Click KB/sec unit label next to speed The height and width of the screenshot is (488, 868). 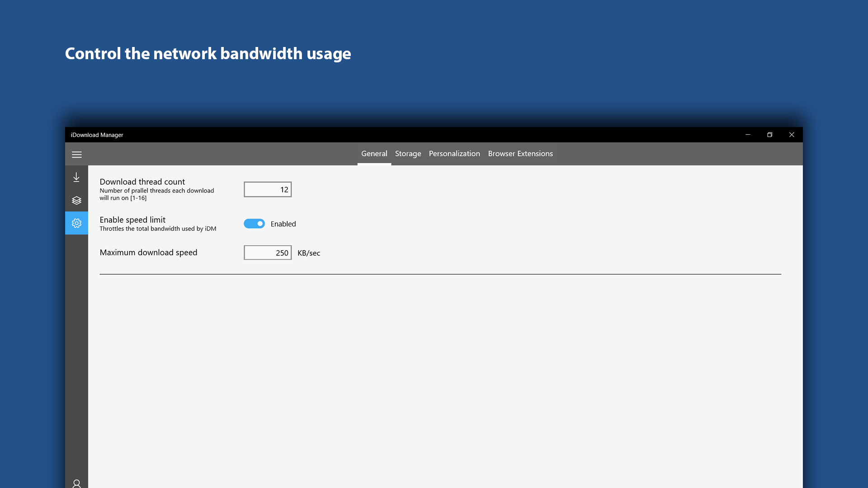308,253
